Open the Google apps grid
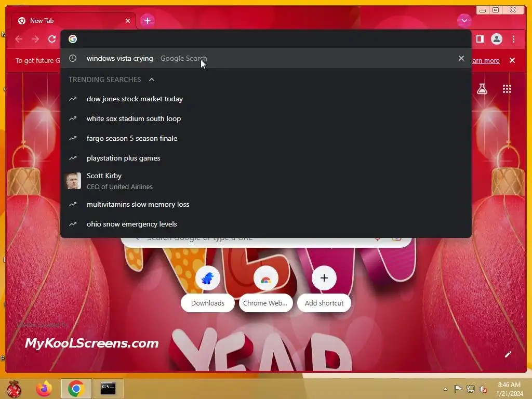532x399 pixels. pyautogui.click(x=507, y=89)
